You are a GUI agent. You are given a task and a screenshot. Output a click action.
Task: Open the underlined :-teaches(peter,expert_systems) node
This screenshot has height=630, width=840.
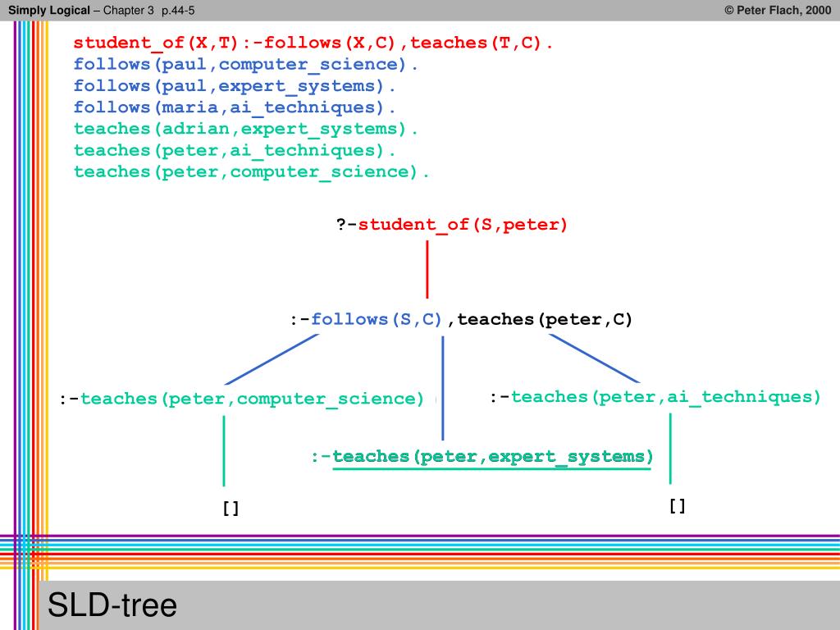point(482,457)
